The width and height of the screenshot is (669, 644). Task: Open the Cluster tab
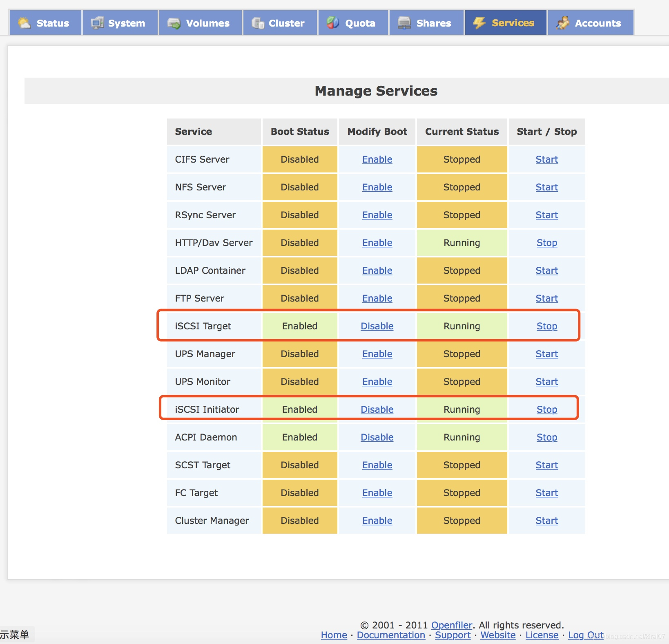pyautogui.click(x=280, y=23)
